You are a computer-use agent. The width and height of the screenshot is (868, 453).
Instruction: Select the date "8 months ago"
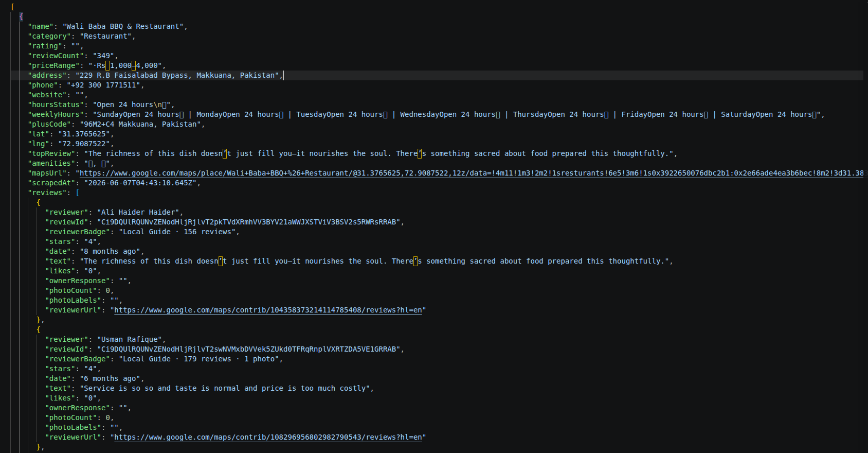pyautogui.click(x=110, y=251)
